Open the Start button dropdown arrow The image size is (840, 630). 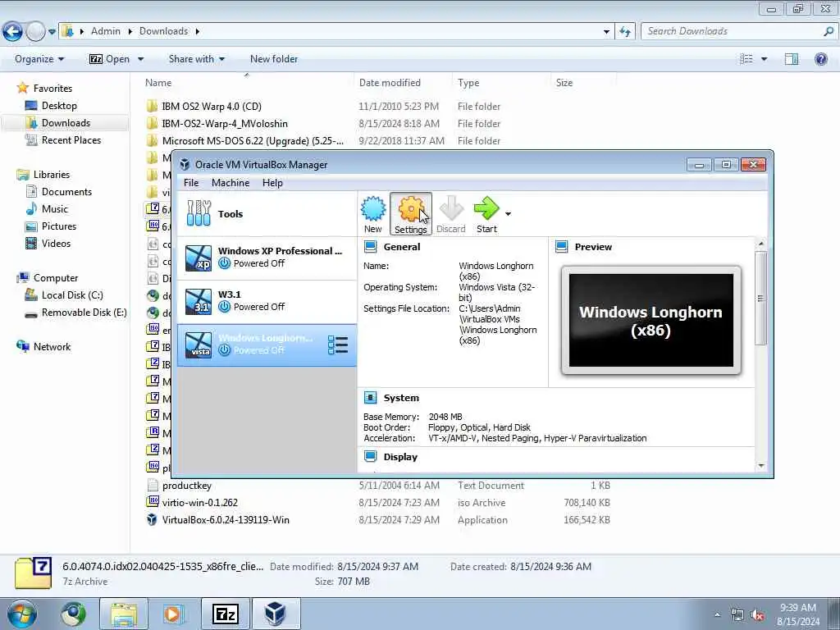[508, 214]
